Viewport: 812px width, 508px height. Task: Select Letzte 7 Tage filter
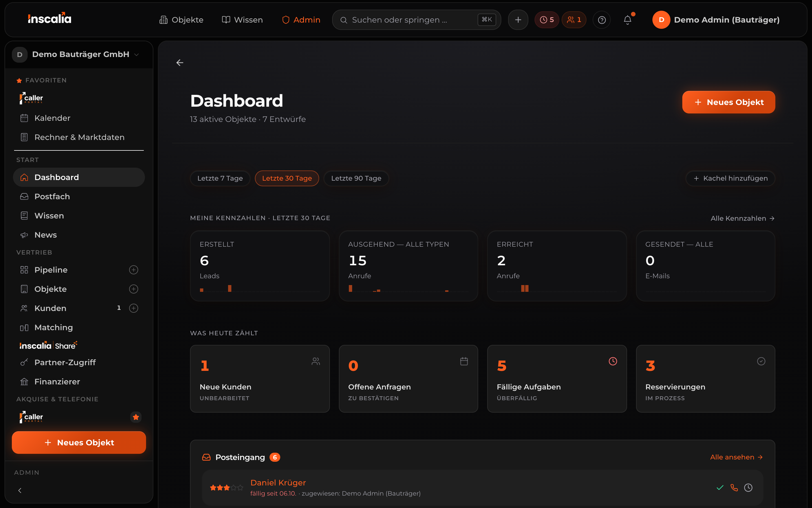click(220, 178)
